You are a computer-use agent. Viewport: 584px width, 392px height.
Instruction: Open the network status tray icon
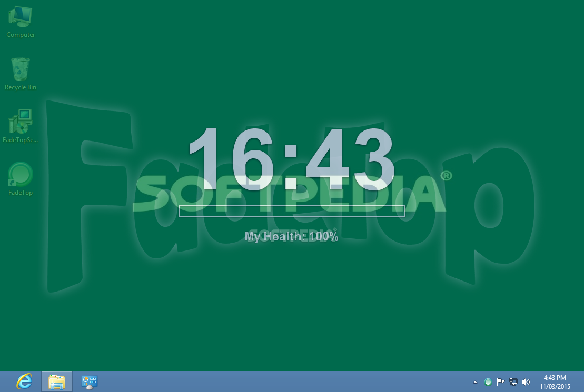513,382
